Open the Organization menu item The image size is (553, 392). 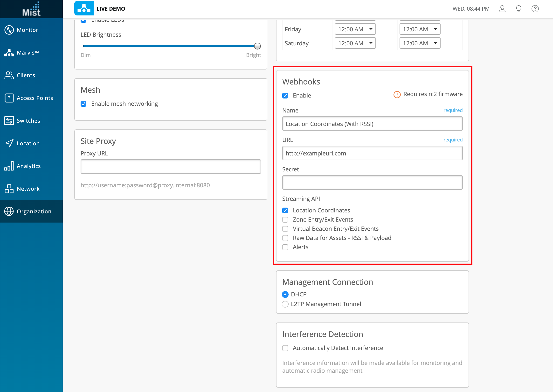34,211
